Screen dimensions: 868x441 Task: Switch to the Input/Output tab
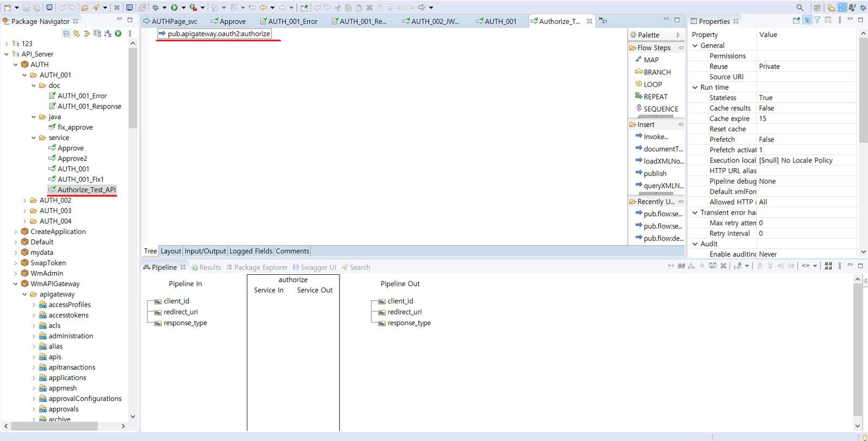205,251
